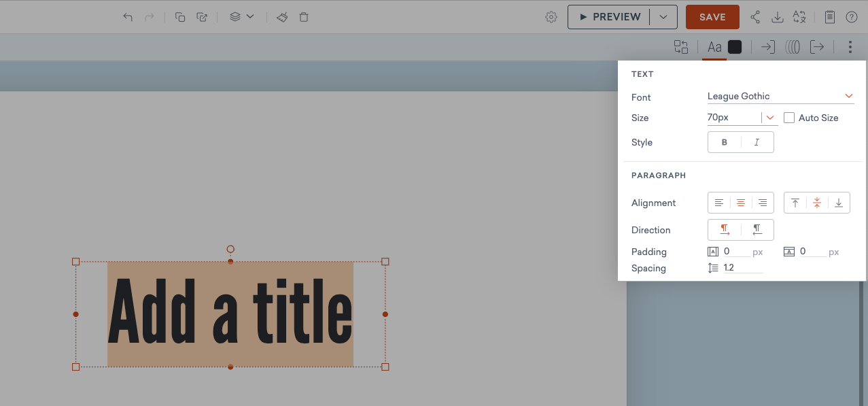The width and height of the screenshot is (868, 406).
Task: Open the clean styles broom icon
Action: (x=281, y=16)
